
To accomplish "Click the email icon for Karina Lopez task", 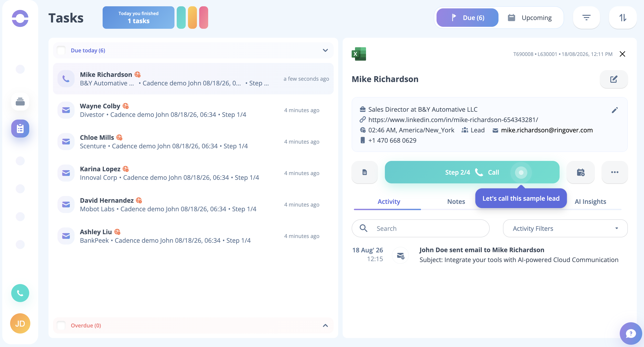I will point(66,173).
